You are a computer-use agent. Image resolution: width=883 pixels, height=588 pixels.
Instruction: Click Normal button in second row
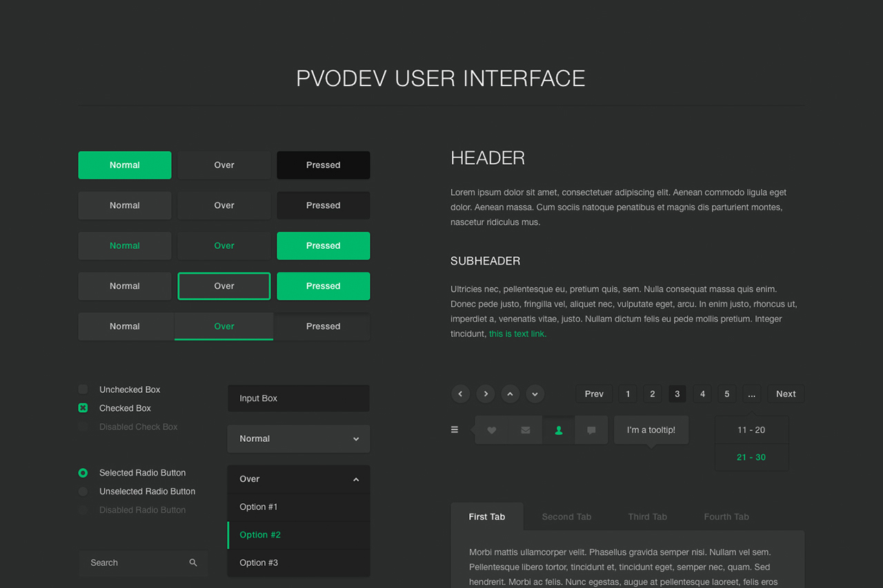pyautogui.click(x=125, y=205)
